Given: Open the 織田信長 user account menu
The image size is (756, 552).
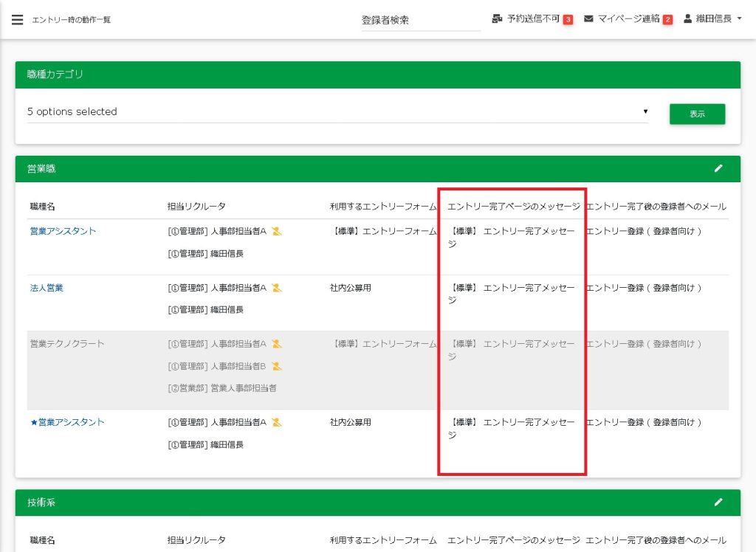Looking at the screenshot, I should coord(712,19).
